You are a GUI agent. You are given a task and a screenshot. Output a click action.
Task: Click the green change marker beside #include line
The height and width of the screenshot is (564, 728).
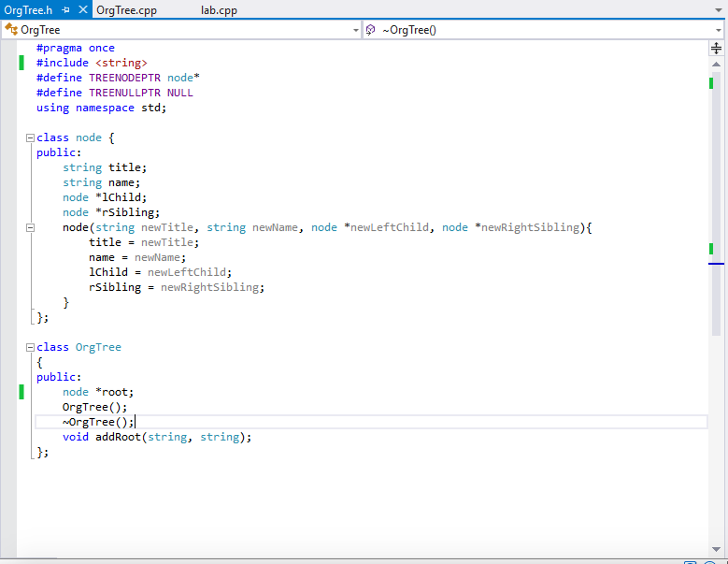(21, 63)
